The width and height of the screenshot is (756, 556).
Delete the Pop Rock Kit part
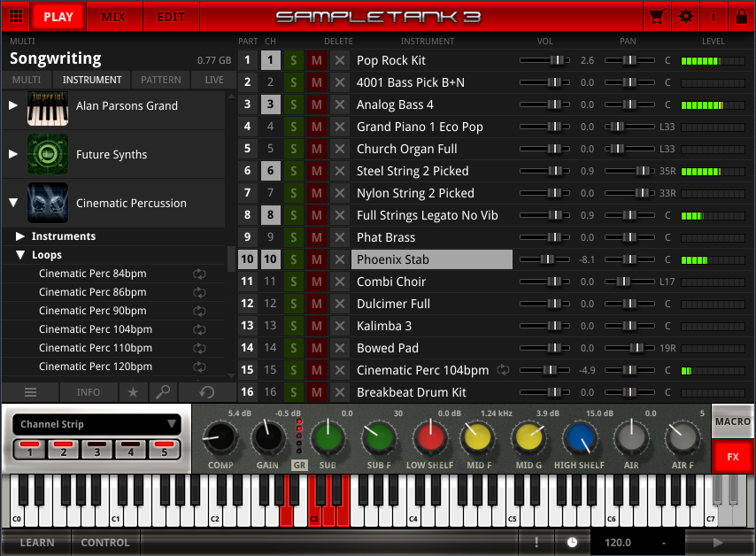coord(339,60)
